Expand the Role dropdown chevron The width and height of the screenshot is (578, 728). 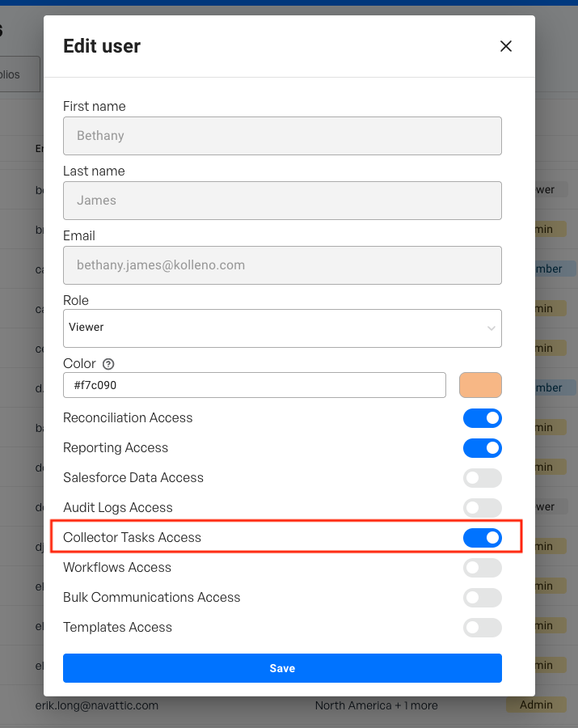click(x=491, y=328)
